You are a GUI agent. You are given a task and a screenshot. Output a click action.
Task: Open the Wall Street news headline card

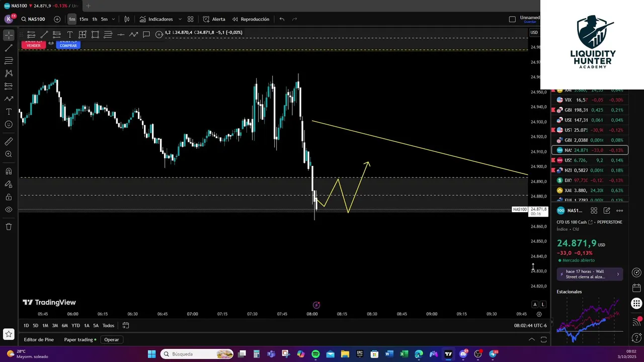[590, 274]
